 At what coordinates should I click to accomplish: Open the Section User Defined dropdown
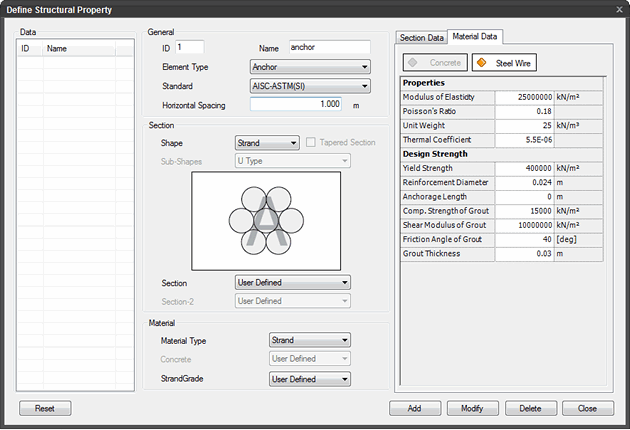[x=292, y=283]
